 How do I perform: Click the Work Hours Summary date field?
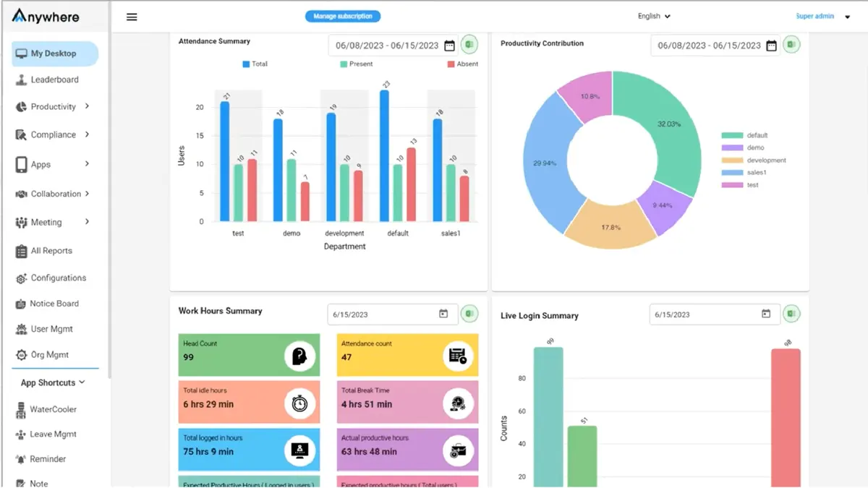(393, 314)
